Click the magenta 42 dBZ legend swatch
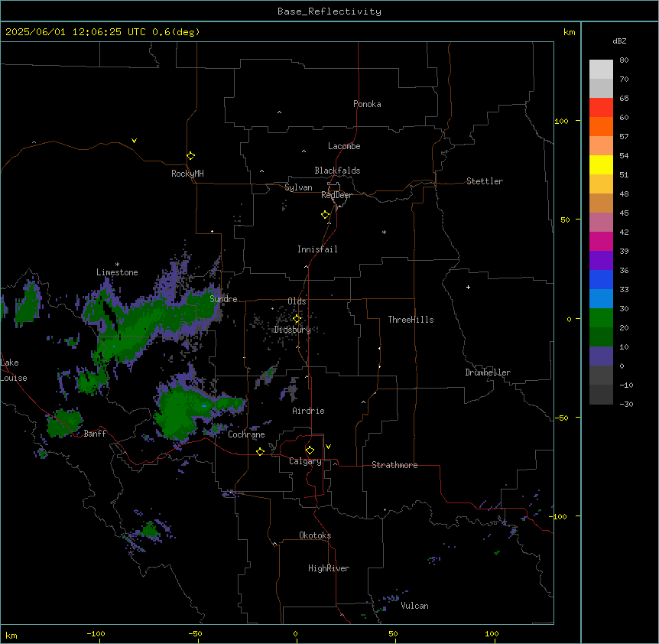The image size is (659, 644). (x=601, y=241)
